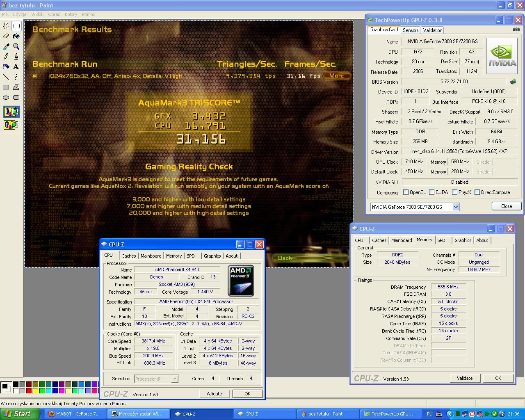Click the NVIDIA logo in GPU-Z
Image resolution: width=525 pixels, height=420 pixels.
502,56
